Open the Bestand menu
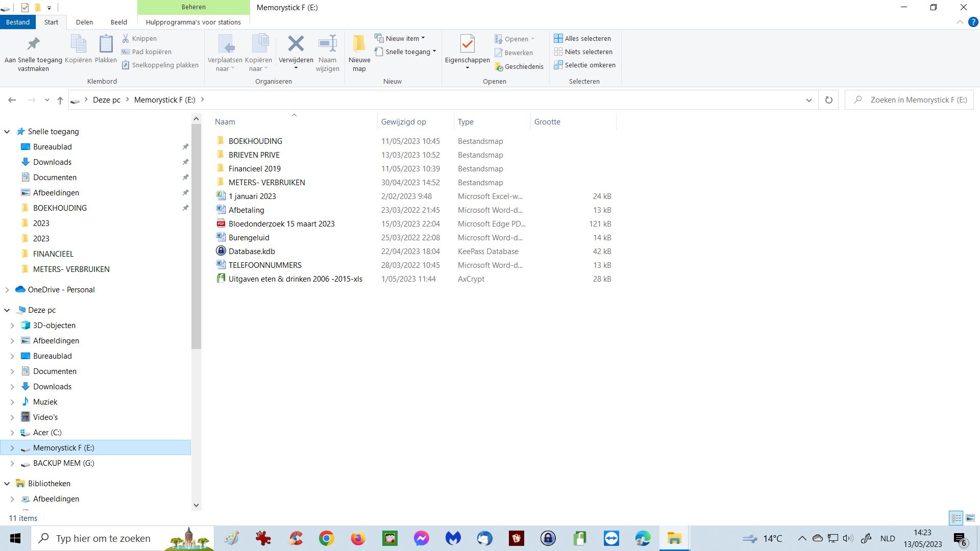This screenshot has width=980, height=551. coord(18,22)
